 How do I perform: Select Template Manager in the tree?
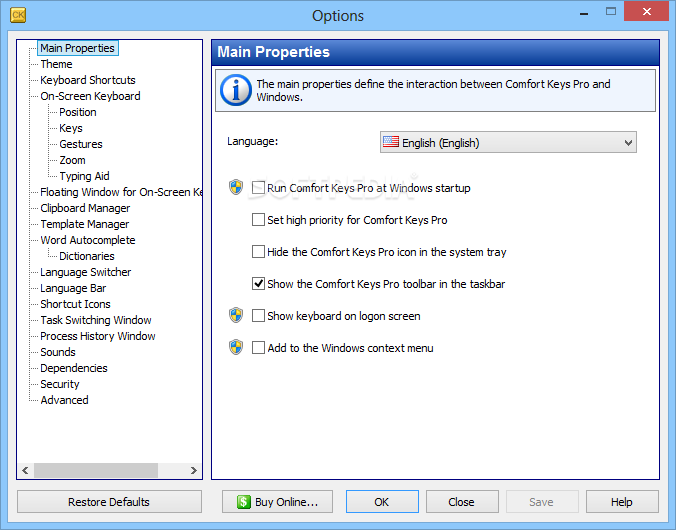pyautogui.click(x=85, y=224)
